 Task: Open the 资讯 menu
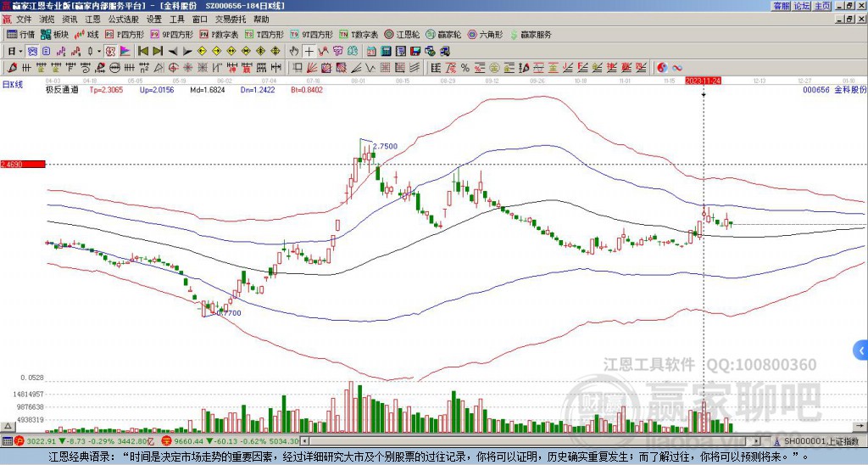click(70, 20)
